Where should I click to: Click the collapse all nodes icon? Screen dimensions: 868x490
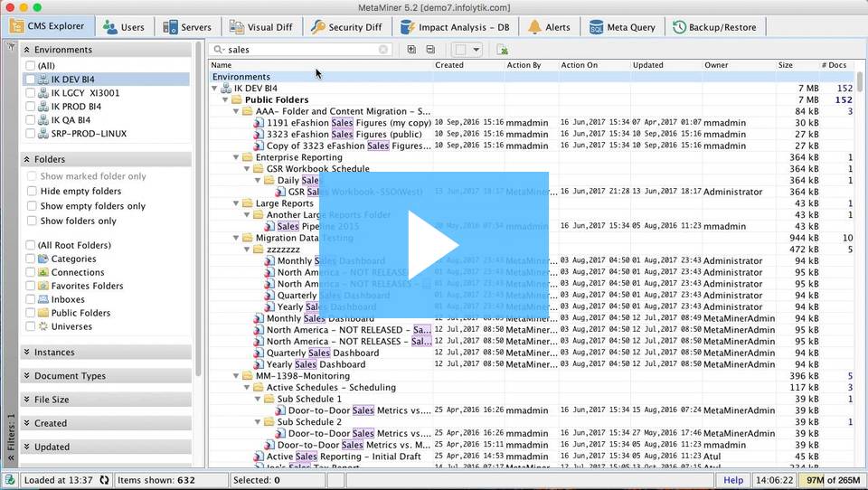(430, 50)
